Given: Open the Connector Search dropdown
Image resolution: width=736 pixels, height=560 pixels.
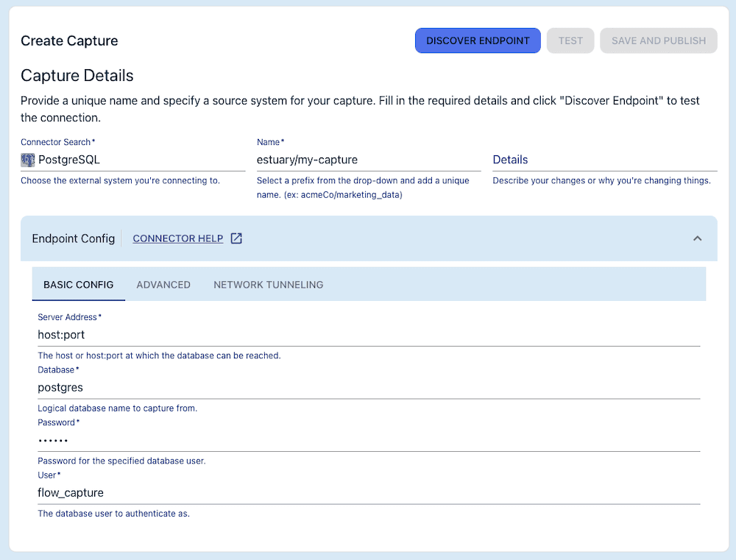Looking at the screenshot, I should tap(132, 160).
